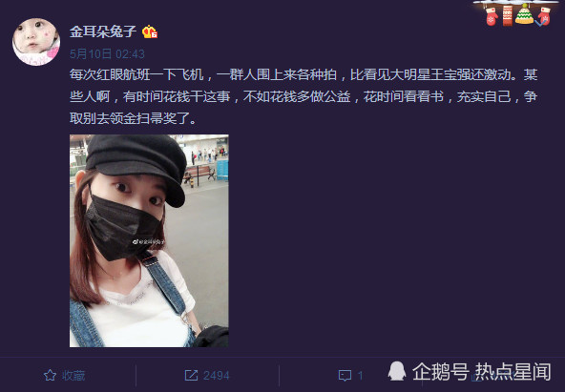Click the right red mitten decoration
Screen dimensions: 565x392
click(544, 16)
